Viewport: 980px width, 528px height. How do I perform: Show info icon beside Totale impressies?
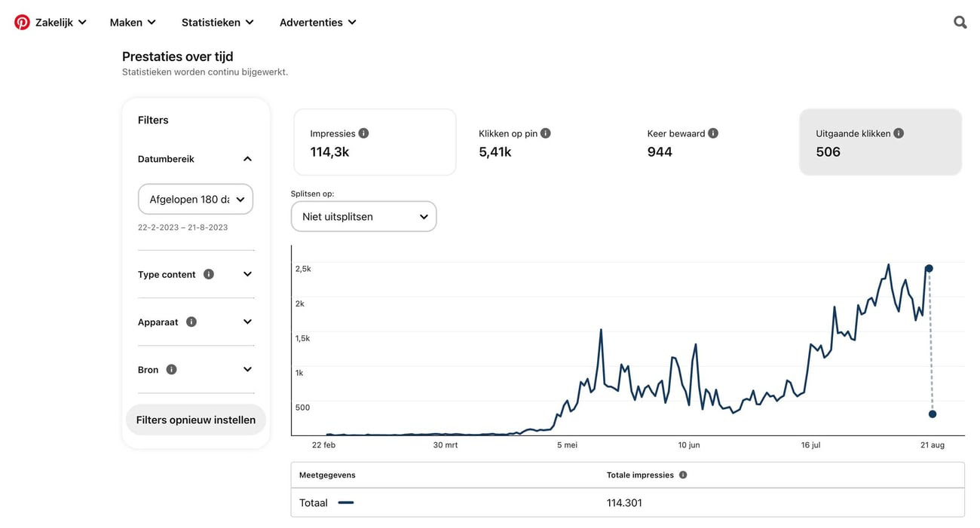pos(683,475)
